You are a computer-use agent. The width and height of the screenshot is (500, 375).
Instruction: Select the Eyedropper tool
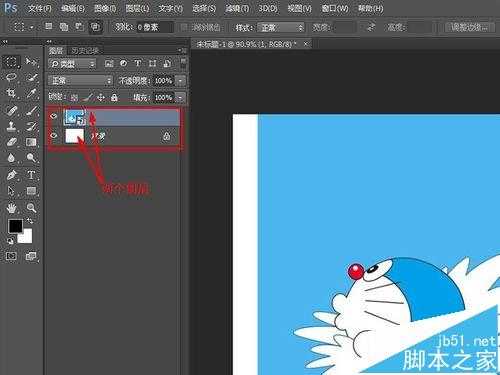coord(31,93)
